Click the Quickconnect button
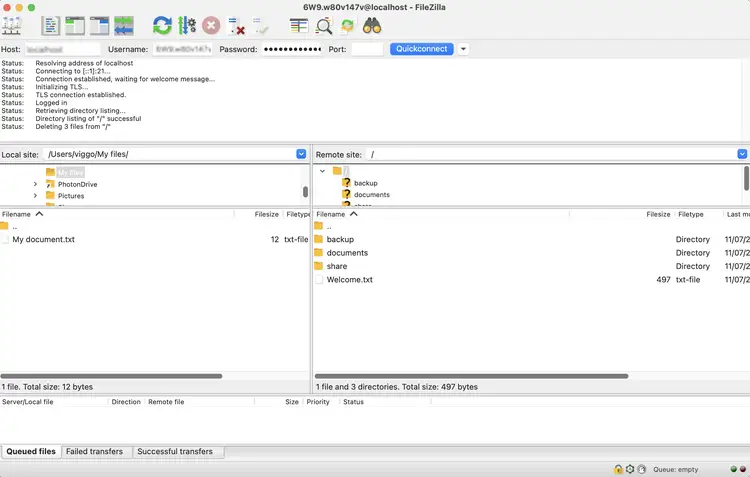Viewport: 750px width, 477px height. coord(421,49)
